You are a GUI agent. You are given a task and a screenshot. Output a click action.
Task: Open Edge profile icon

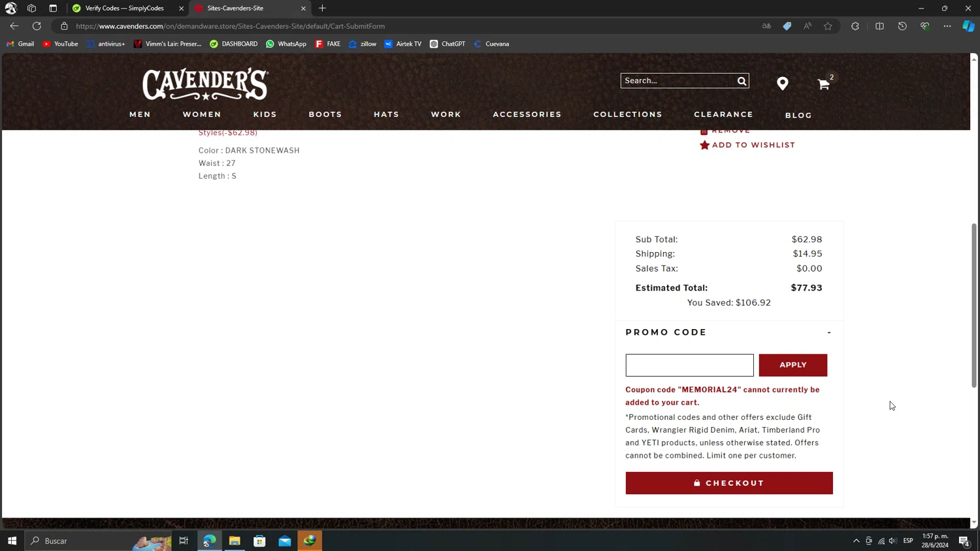point(11,8)
